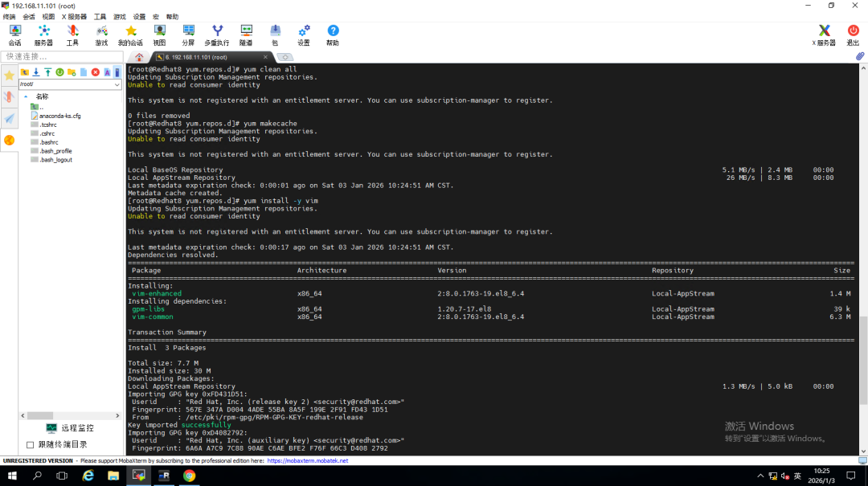Viewport: 868px width, 486px height.
Task: Open the 视图 (View) toolbar icon
Action: click(x=159, y=35)
